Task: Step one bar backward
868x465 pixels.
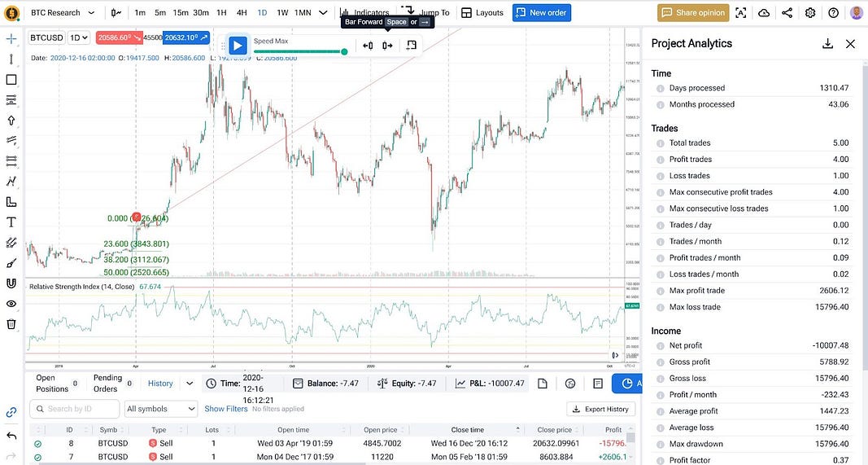Action: pyautogui.click(x=368, y=46)
